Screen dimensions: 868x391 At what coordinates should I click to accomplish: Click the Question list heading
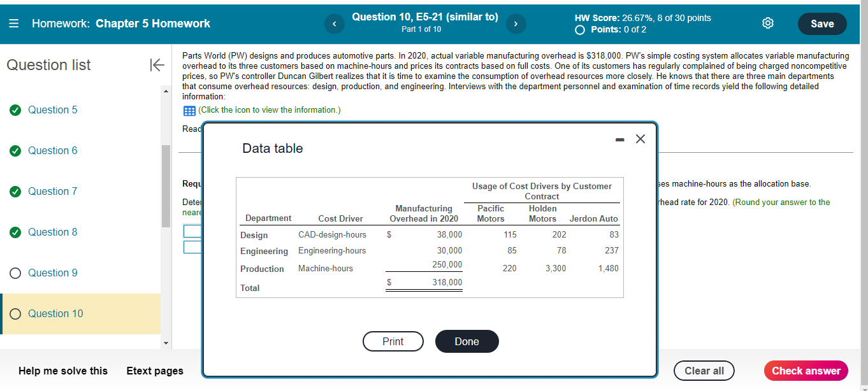coord(48,65)
